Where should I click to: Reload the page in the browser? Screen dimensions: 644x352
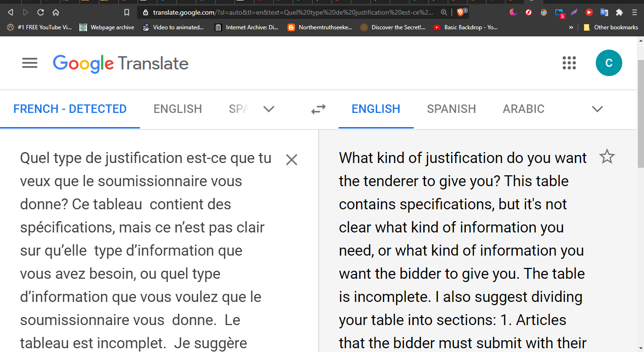click(x=41, y=12)
